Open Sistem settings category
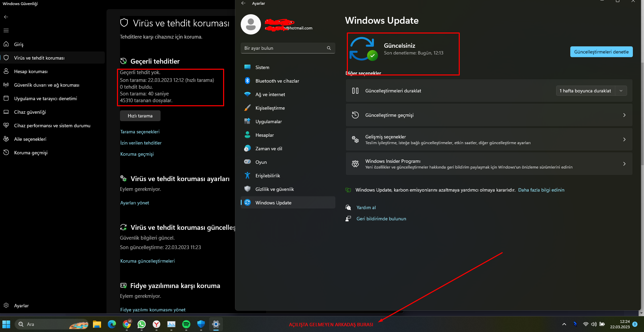Viewport: 644px width, 332px height. coord(288,67)
